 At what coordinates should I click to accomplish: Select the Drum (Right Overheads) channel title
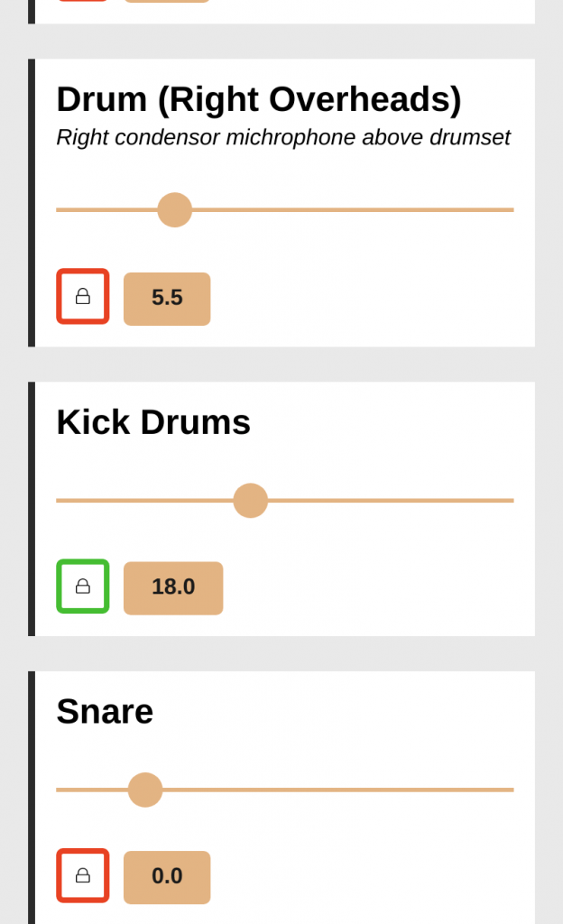pos(259,99)
